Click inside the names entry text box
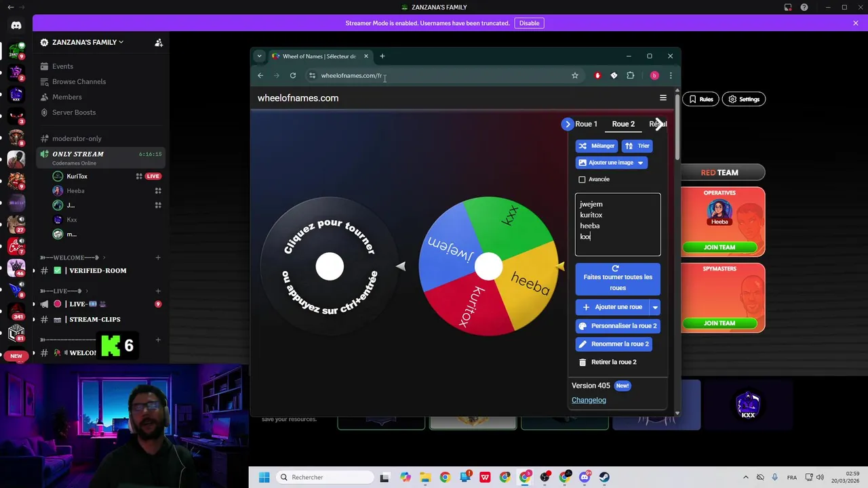 (x=618, y=225)
